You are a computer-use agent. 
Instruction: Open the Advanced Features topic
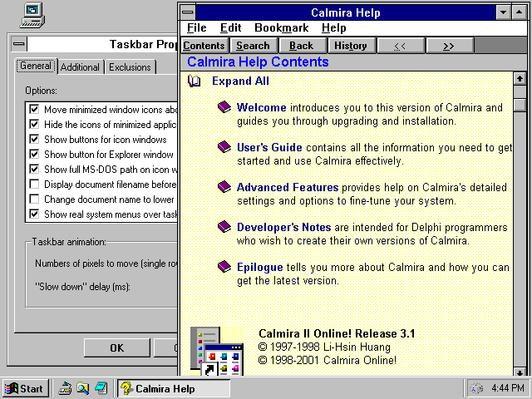click(x=288, y=187)
